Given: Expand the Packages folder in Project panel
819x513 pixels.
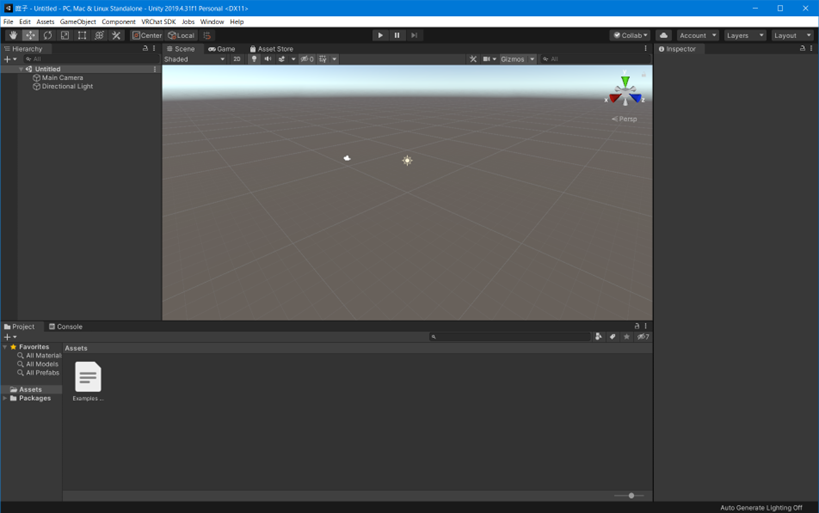Looking at the screenshot, I should [5, 398].
